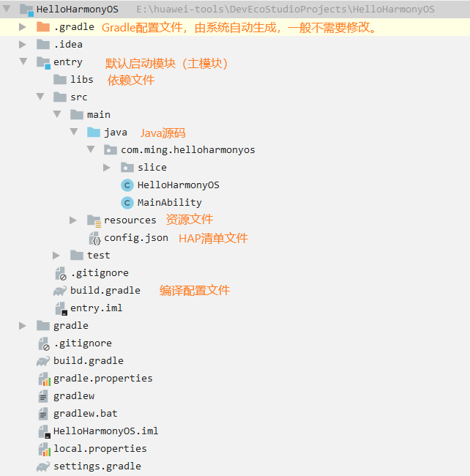Expand the .gradle folder arrow
The height and width of the screenshot is (476, 470).
(x=23, y=26)
